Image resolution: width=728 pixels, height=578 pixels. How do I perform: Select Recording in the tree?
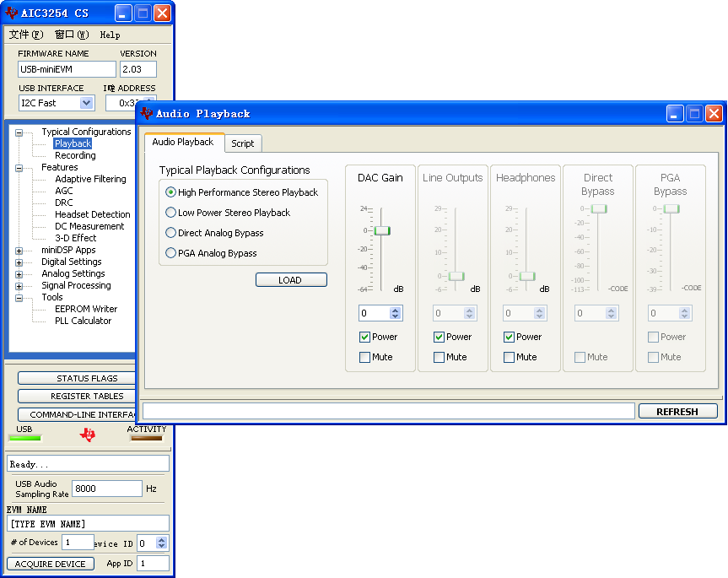tap(75, 155)
